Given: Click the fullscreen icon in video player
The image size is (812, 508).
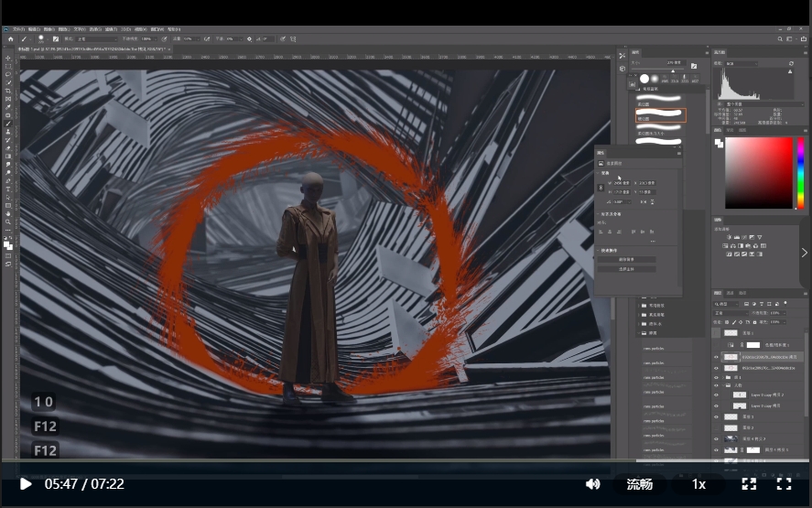Looking at the screenshot, I should pos(784,483).
